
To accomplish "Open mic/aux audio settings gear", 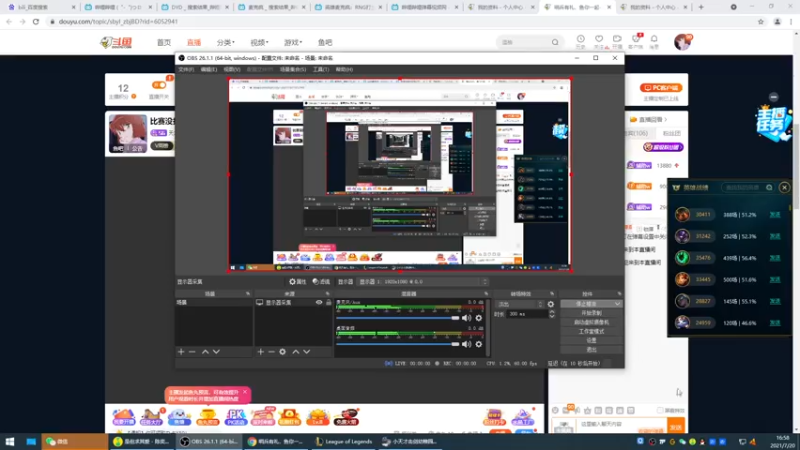I will (x=479, y=318).
